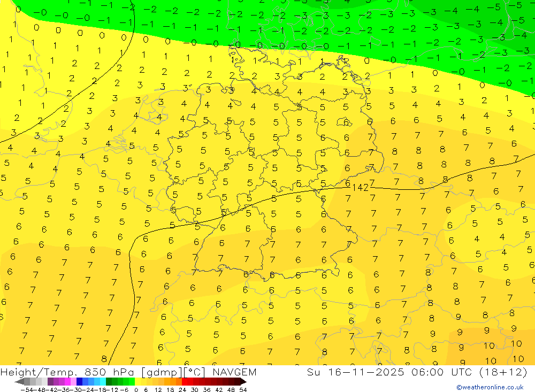Click the yellow legend swatch at 0
The height and width of the screenshot is (392, 535).
137,382
